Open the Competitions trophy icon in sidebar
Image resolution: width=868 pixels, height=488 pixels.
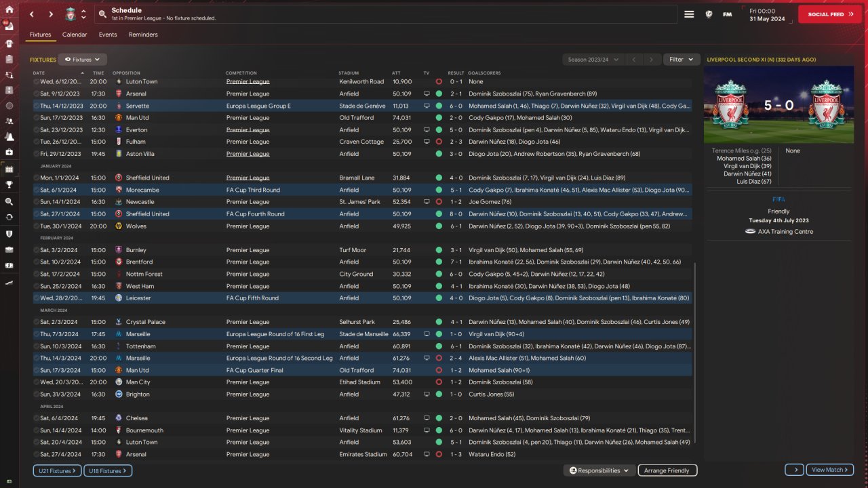[x=9, y=184]
